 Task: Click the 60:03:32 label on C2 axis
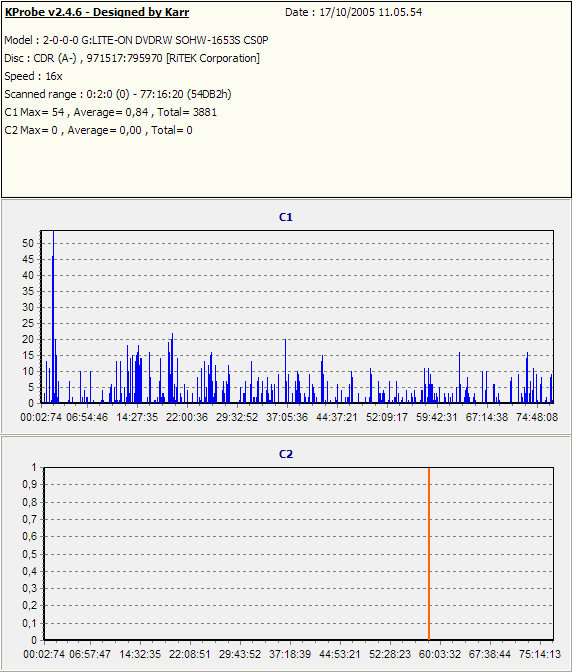pyautogui.click(x=440, y=654)
